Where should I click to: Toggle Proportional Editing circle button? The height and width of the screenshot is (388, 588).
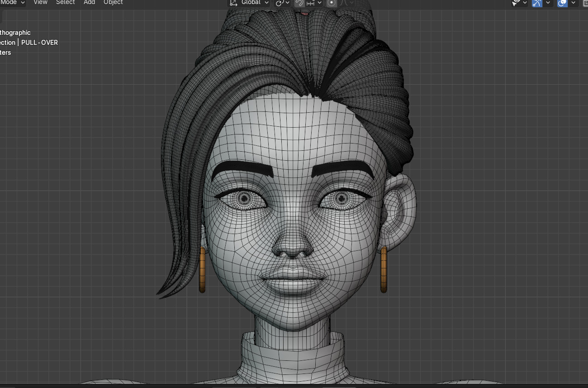332,3
